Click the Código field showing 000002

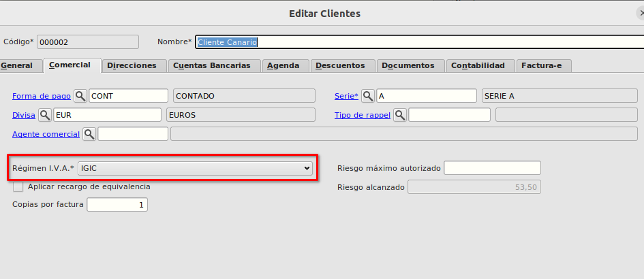click(88, 42)
